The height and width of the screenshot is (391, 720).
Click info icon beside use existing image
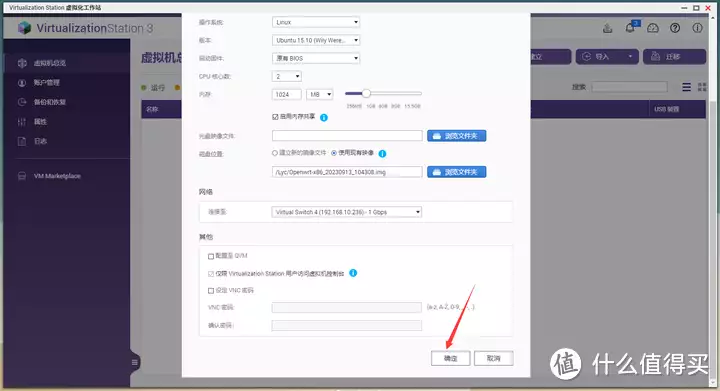[382, 154]
